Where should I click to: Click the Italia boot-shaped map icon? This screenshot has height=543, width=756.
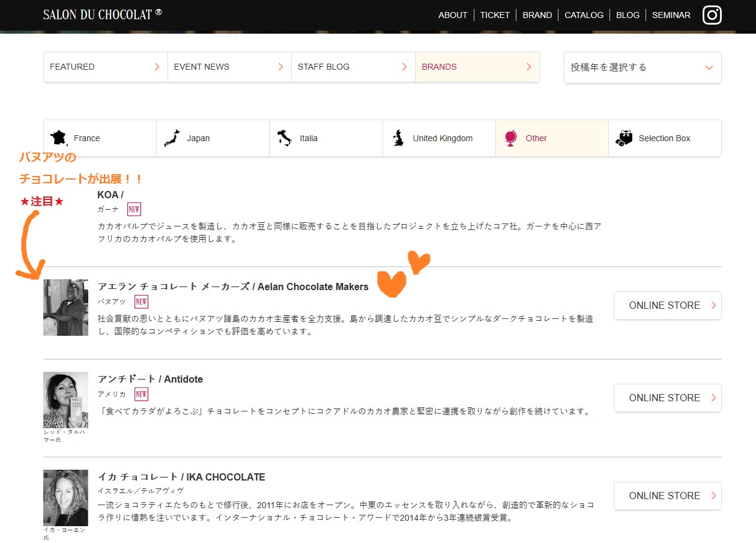tap(285, 138)
